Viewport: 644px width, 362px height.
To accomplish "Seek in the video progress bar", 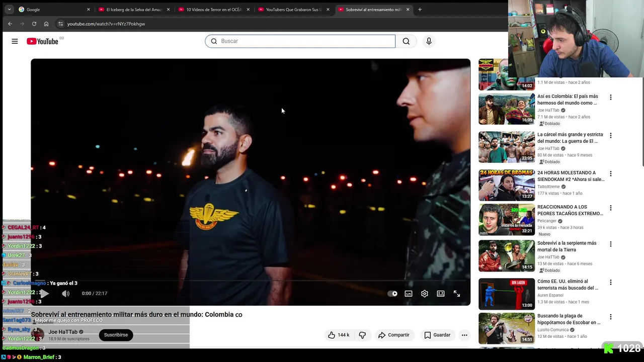I will 251,282.
